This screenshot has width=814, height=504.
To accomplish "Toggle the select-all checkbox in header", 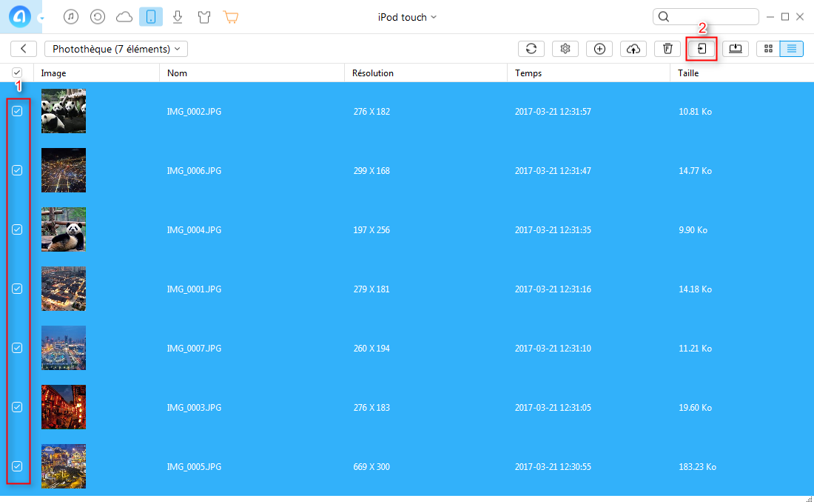I will coord(17,73).
